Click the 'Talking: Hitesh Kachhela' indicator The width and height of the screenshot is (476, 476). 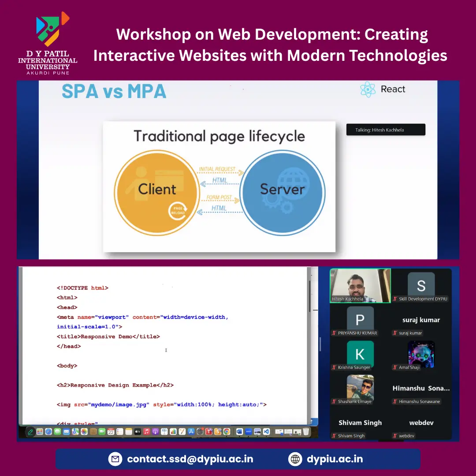click(x=386, y=130)
